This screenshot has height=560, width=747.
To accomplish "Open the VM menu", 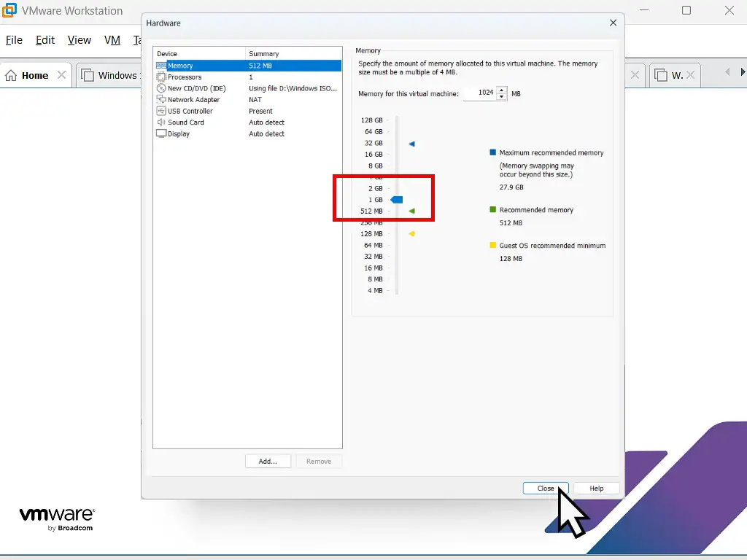I will (112, 40).
